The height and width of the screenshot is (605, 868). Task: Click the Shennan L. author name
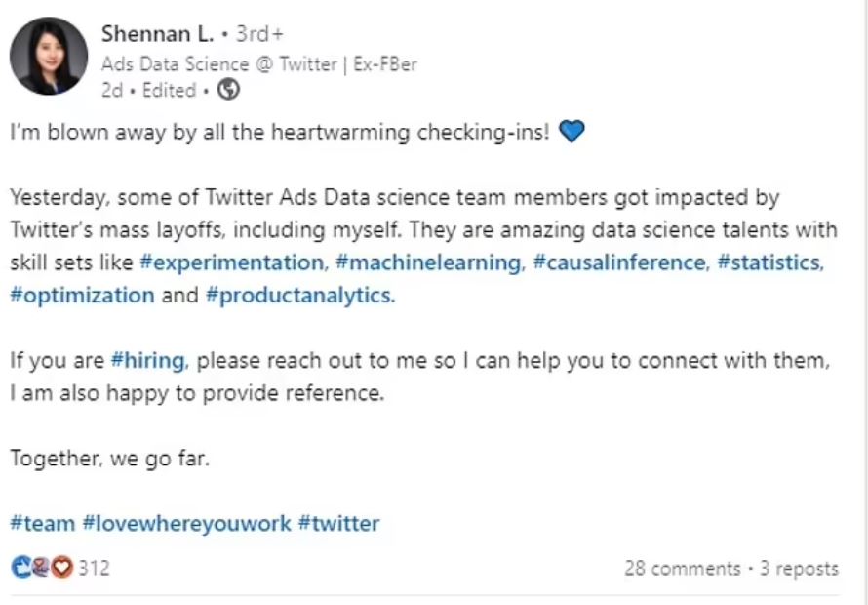[x=157, y=34]
